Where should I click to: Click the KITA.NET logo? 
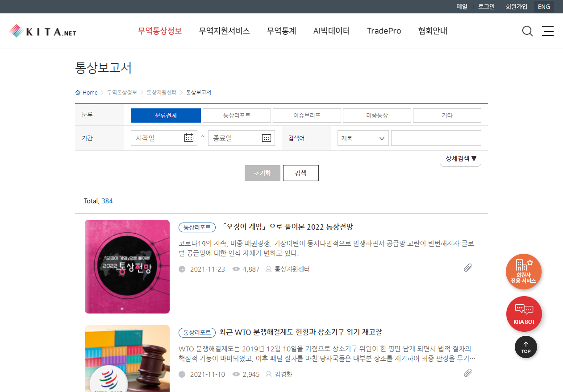click(43, 31)
